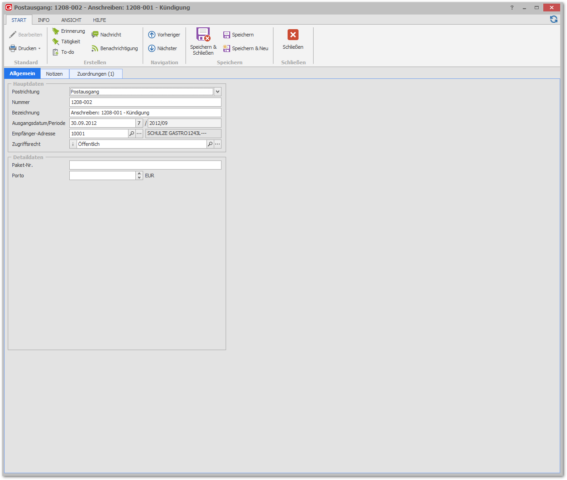This screenshot has height=480, width=567.
Task: Search the Empfänger-Adresse with magnifier
Action: [132, 134]
